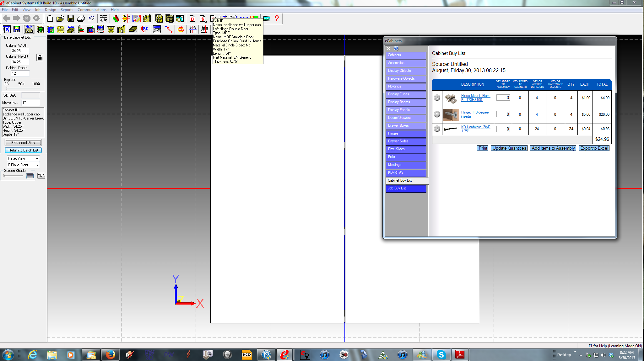Remove Hinge Mount Blum item with X
The width and height of the screenshot is (644, 361).
click(437, 98)
